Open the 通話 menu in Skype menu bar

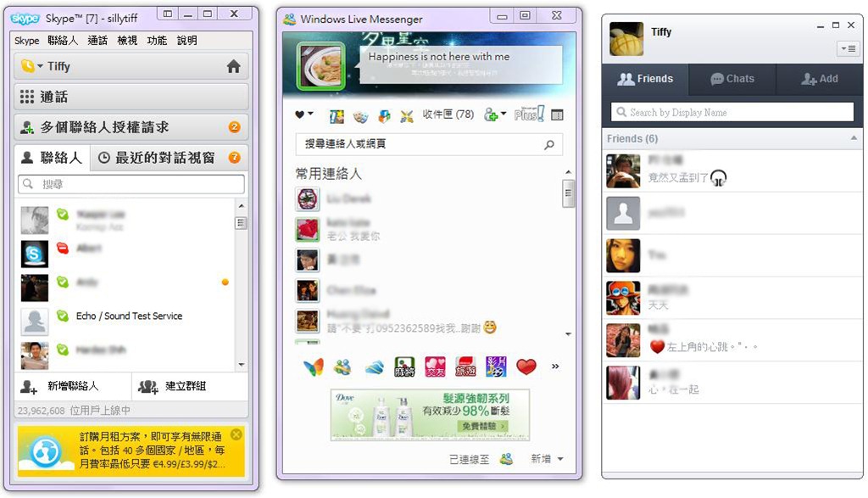click(x=97, y=41)
